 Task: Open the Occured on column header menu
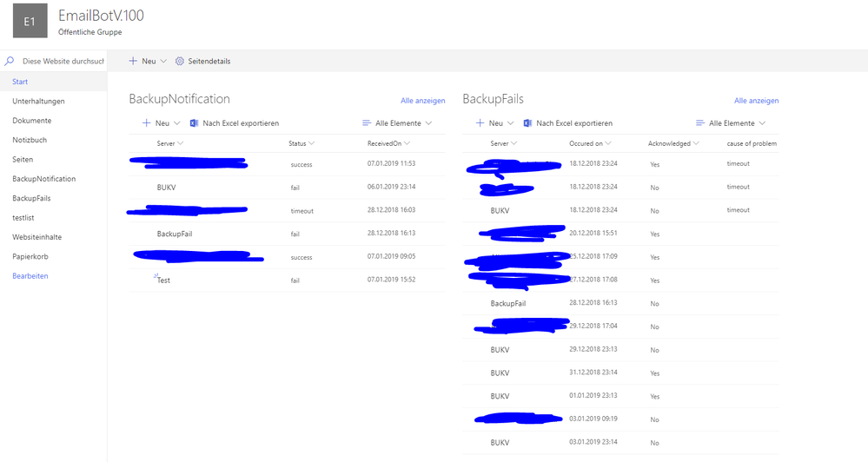point(590,143)
